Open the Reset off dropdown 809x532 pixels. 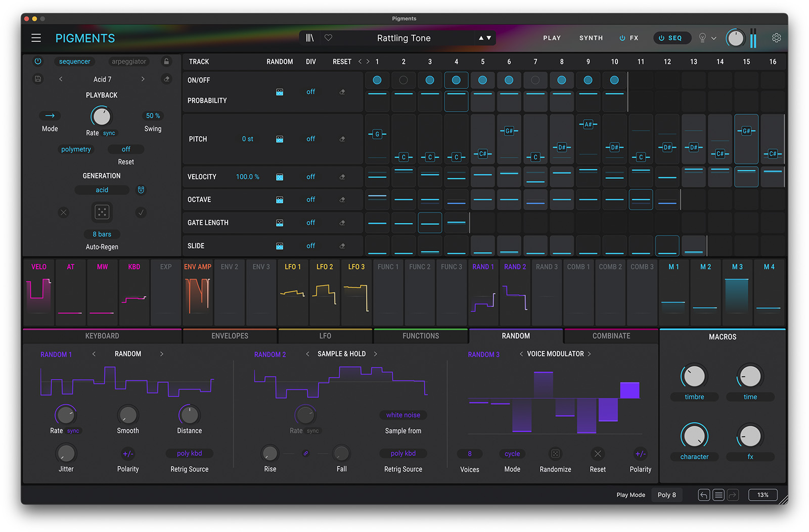(x=126, y=149)
